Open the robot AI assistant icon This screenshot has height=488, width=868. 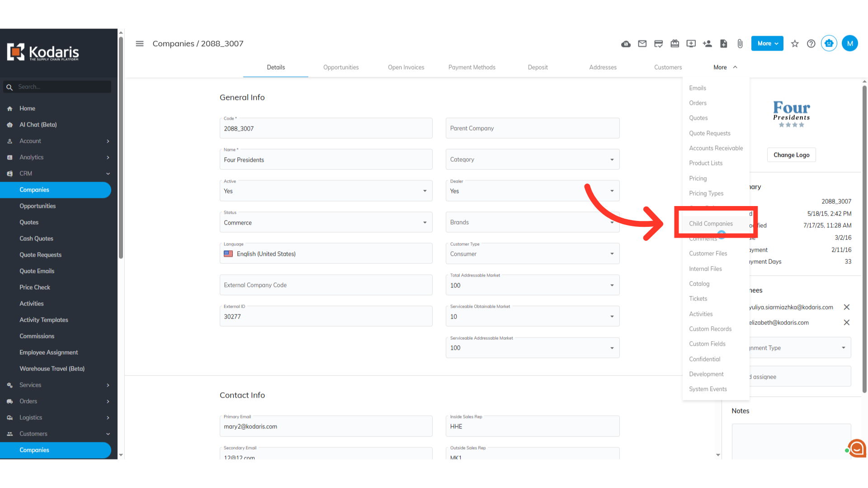pos(829,43)
